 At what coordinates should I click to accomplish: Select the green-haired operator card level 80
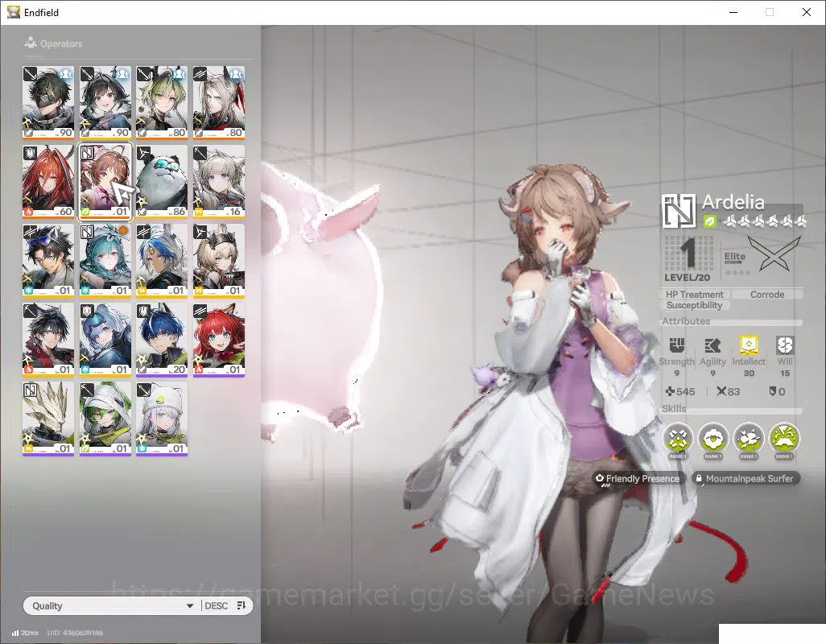(x=162, y=103)
